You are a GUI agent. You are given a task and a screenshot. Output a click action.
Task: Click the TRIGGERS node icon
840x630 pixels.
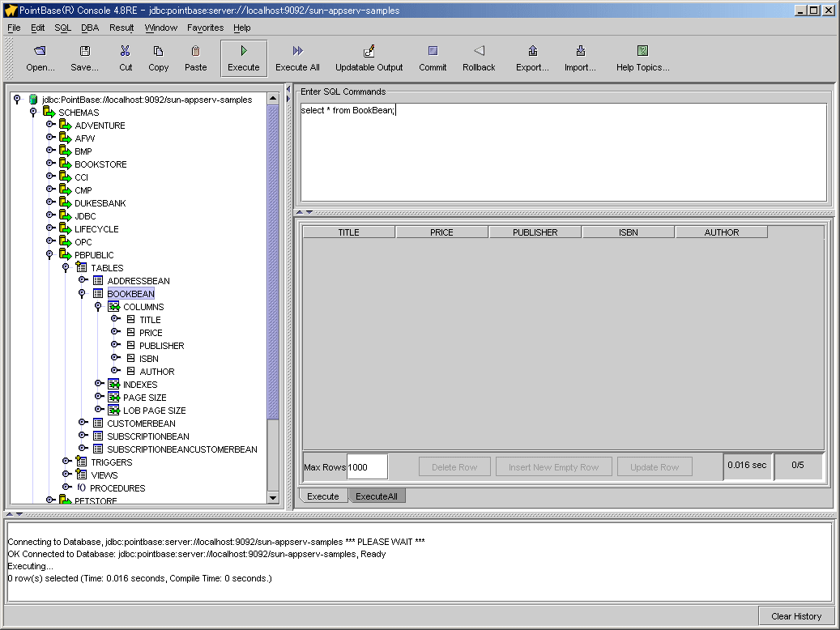[82, 462]
